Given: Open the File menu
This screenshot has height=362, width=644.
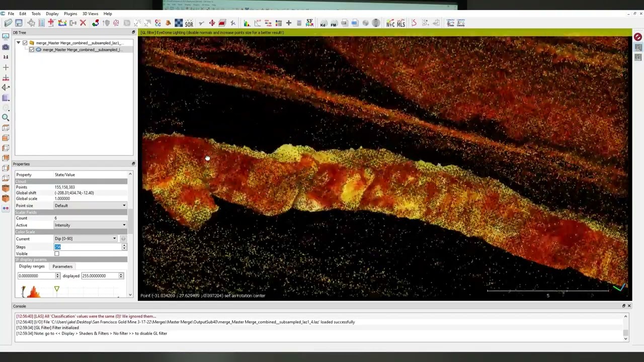Looking at the screenshot, I should click(11, 14).
